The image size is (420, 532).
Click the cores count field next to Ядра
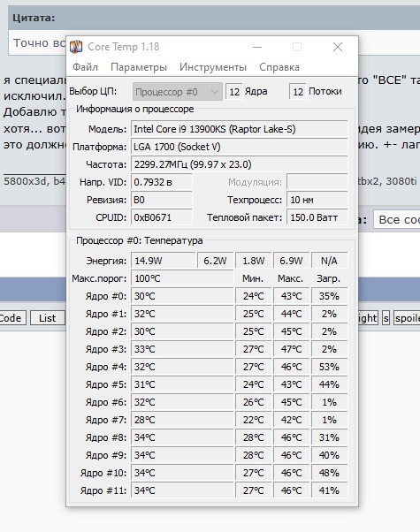tap(234, 92)
